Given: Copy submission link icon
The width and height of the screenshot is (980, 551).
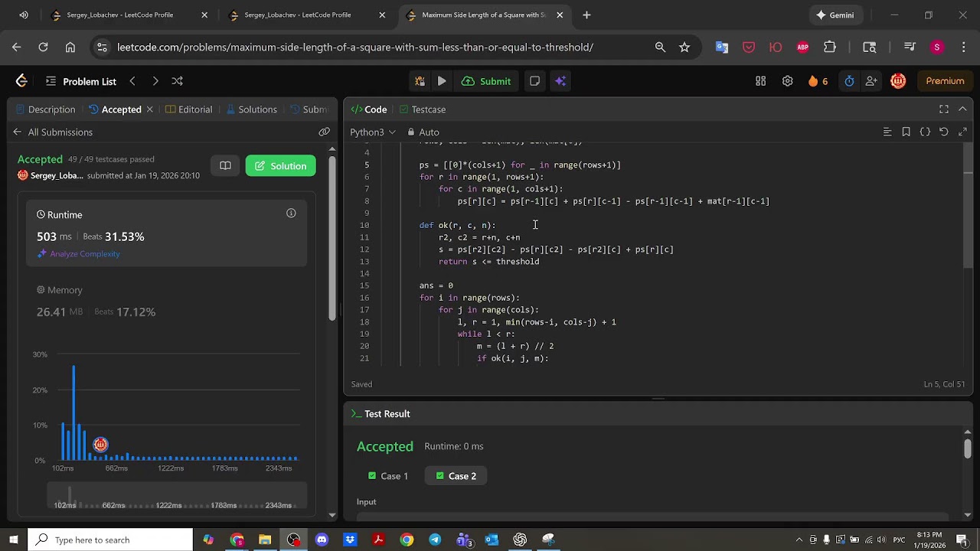Looking at the screenshot, I should 324,132.
